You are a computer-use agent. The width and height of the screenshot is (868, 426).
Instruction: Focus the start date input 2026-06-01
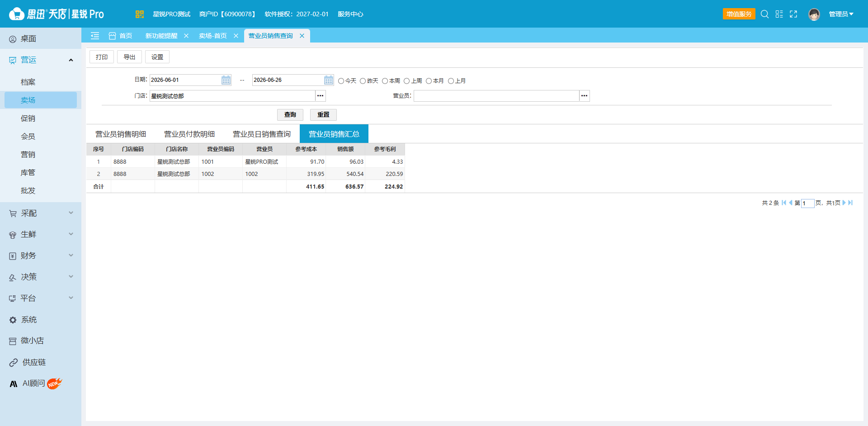[x=185, y=80]
